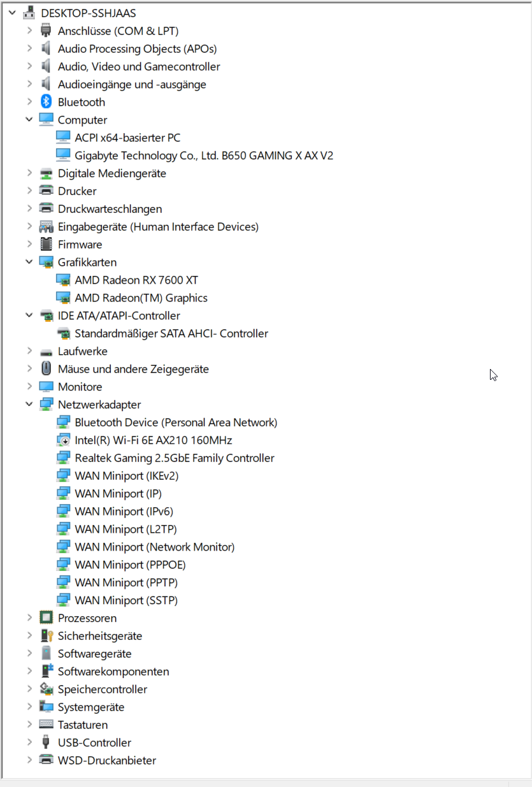Select AMD Radeon(TM) Graphics entry
The height and width of the screenshot is (787, 532).
(141, 298)
